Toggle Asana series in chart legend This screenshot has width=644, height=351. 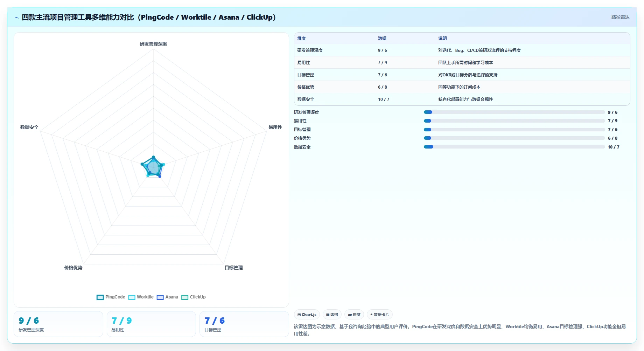(167, 297)
